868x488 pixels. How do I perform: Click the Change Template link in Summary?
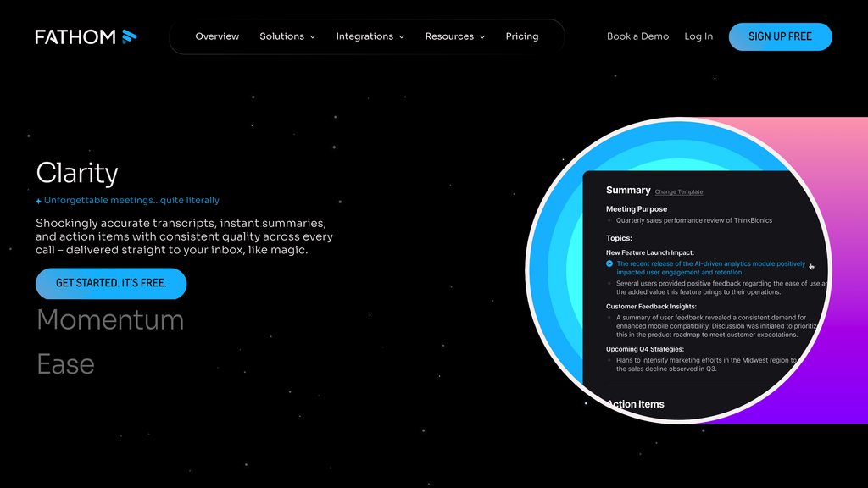[678, 192]
